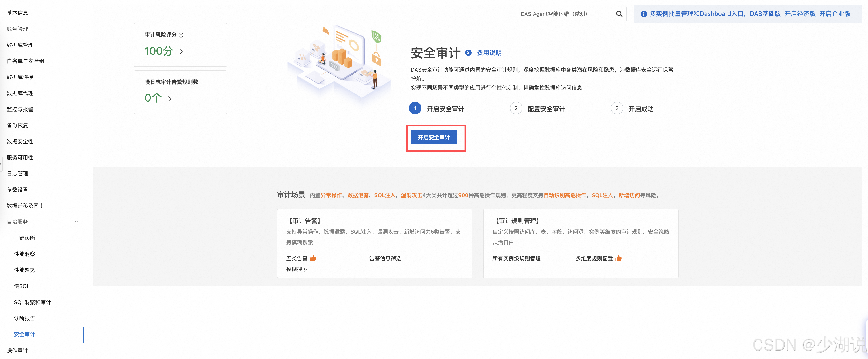This screenshot has height=359, width=868.
Task: Open 慢SQL in the sidebar
Action: [x=22, y=286]
